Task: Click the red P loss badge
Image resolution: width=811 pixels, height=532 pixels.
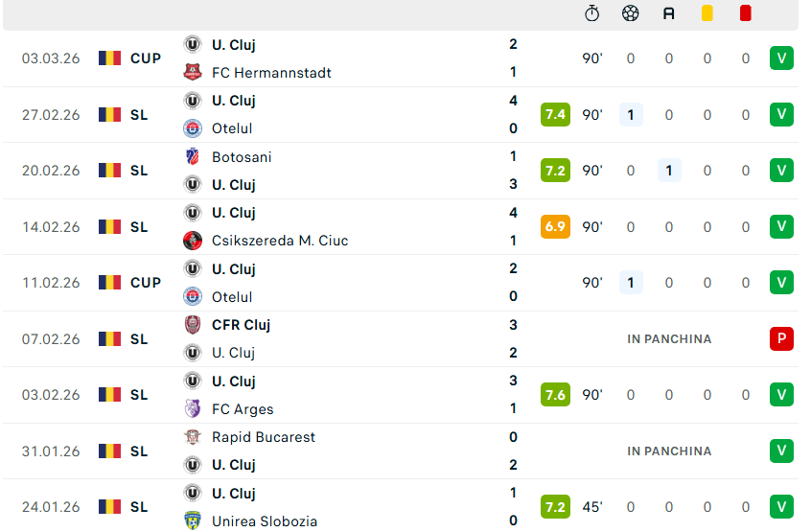Action: coord(781,338)
